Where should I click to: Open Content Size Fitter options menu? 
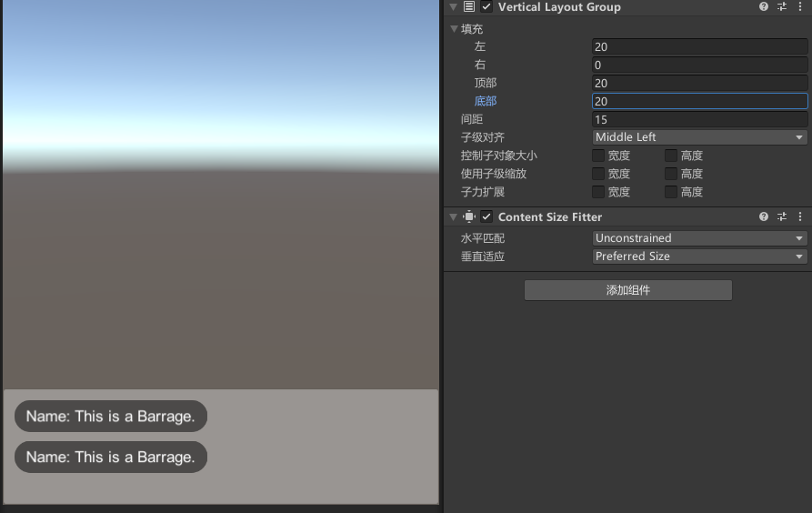point(800,216)
